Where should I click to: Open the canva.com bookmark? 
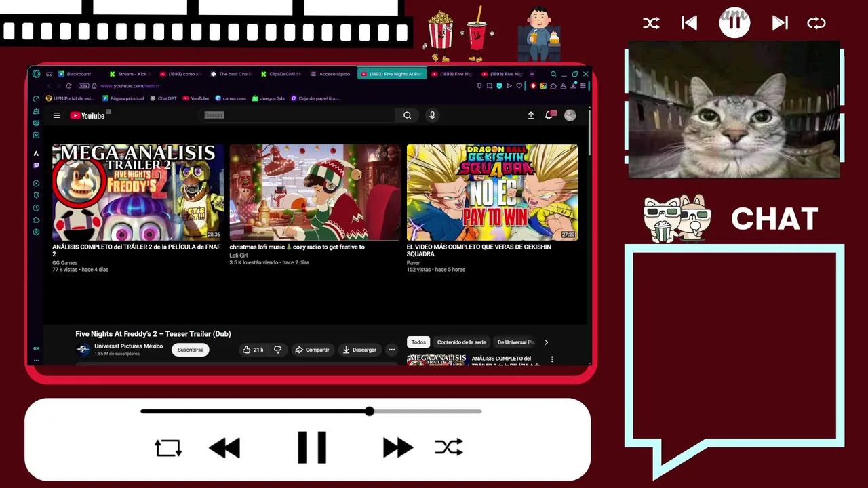coord(231,98)
